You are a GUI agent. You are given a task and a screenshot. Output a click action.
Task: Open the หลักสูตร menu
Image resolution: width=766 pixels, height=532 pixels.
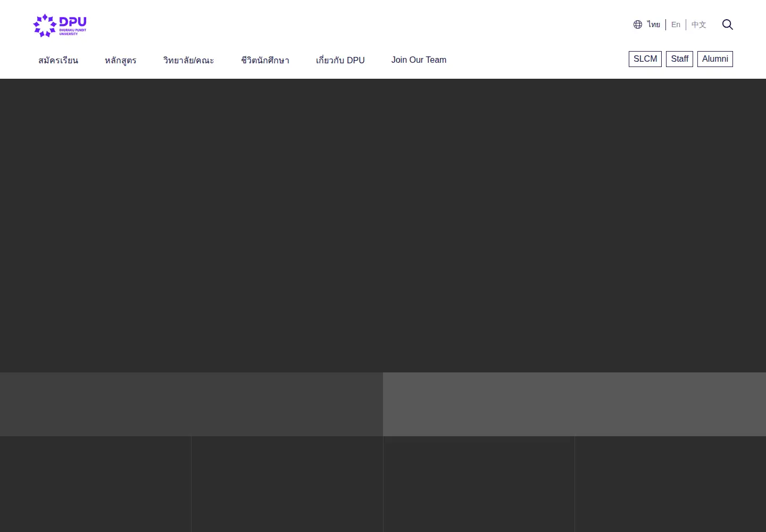point(121,60)
